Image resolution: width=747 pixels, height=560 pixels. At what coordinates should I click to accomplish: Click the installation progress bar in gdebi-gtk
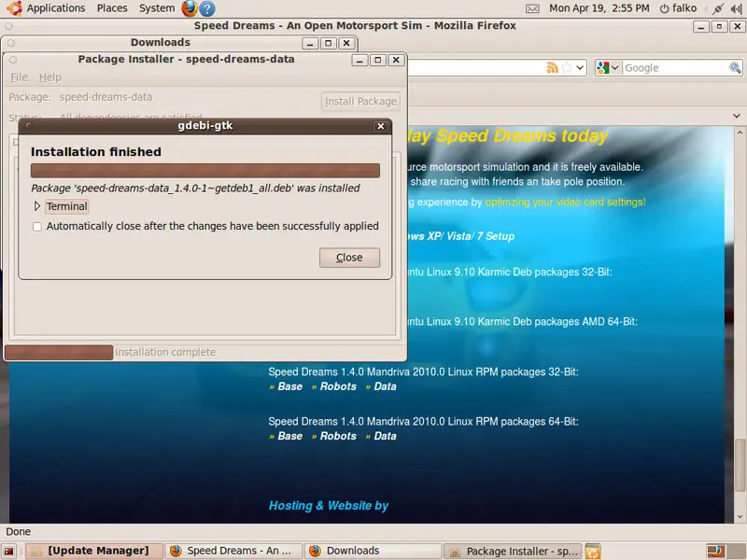click(205, 171)
